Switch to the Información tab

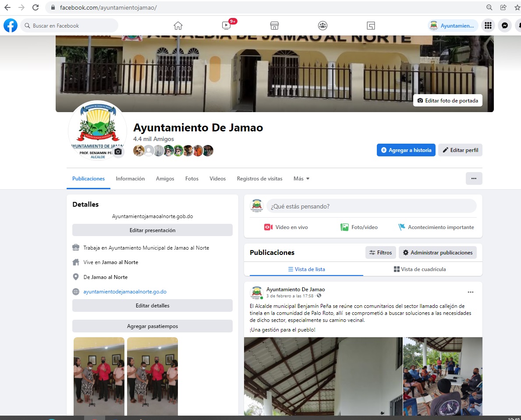point(130,179)
